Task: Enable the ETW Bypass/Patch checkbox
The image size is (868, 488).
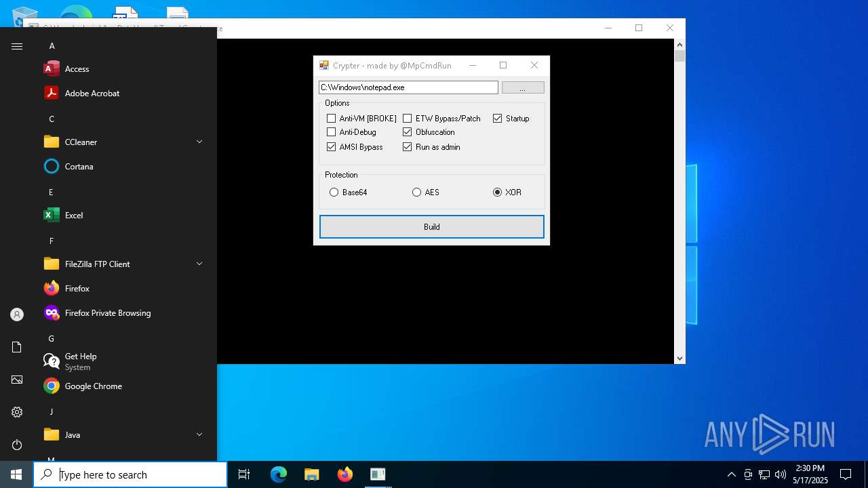Action: [407, 119]
